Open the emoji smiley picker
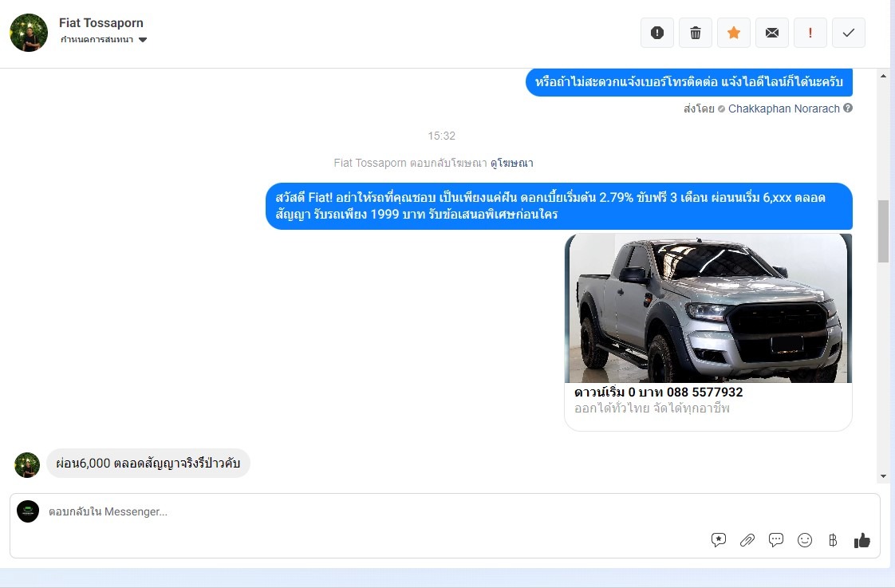Image resolution: width=895 pixels, height=588 pixels. click(805, 540)
